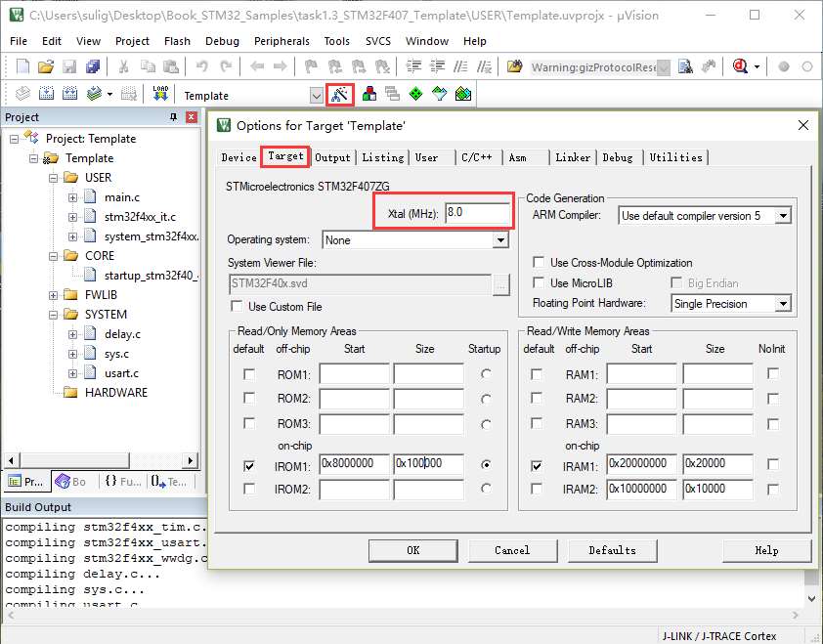
Task: Collapse the SYSTEM folder
Action: (x=53, y=315)
